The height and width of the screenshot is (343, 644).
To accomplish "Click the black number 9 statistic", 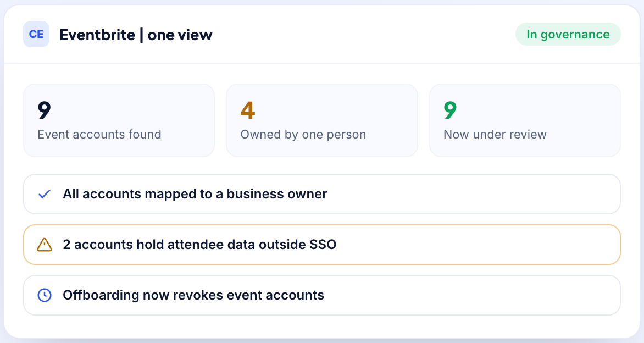I will (45, 110).
